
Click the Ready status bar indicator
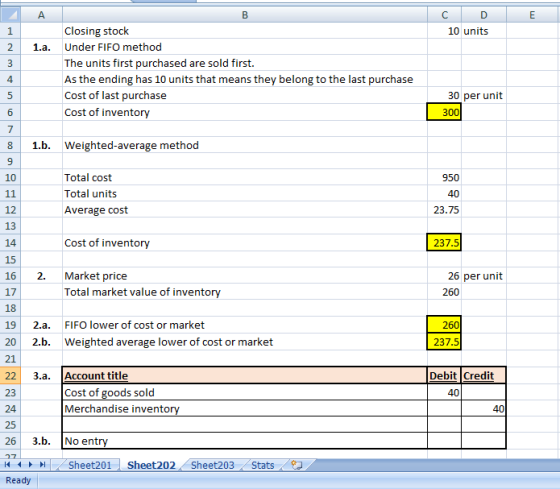click(x=18, y=480)
